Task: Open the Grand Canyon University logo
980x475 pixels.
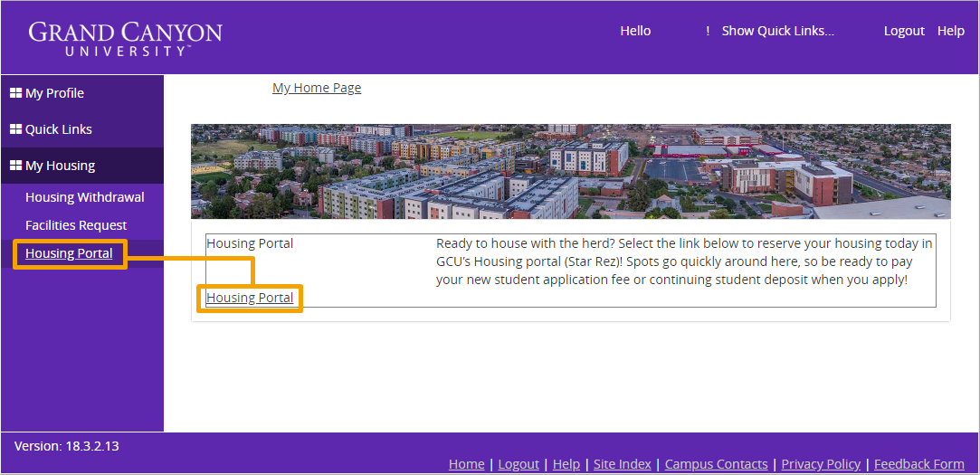Action: pyautogui.click(x=125, y=39)
